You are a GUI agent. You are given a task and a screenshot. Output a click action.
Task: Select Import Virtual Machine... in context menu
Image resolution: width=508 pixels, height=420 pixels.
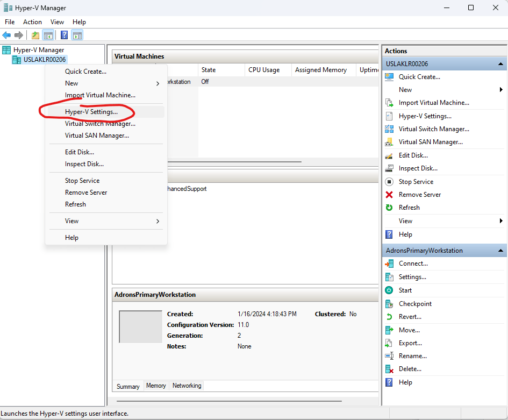tap(106, 95)
